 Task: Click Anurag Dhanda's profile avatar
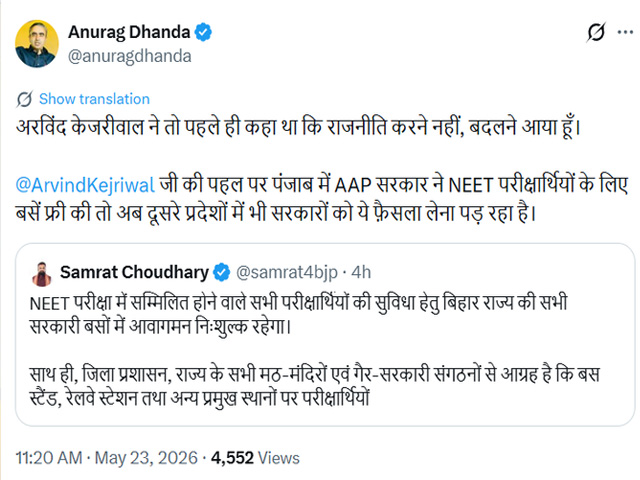click(x=37, y=44)
